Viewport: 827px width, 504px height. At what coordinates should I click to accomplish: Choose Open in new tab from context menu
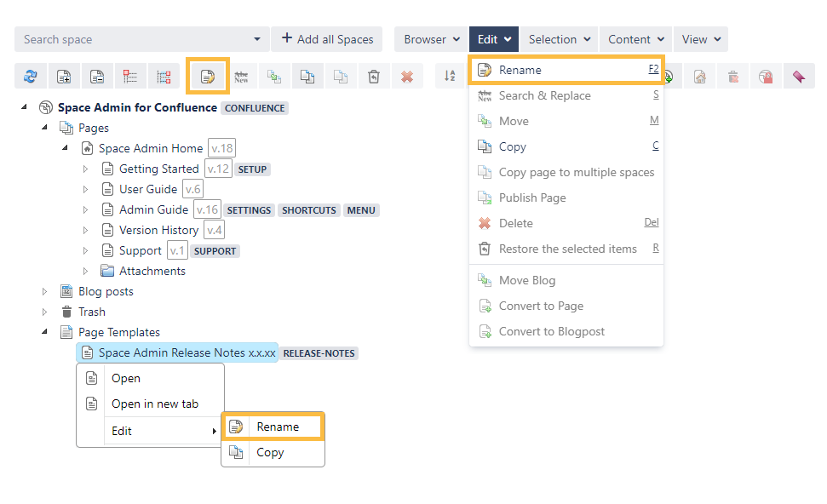pos(154,404)
